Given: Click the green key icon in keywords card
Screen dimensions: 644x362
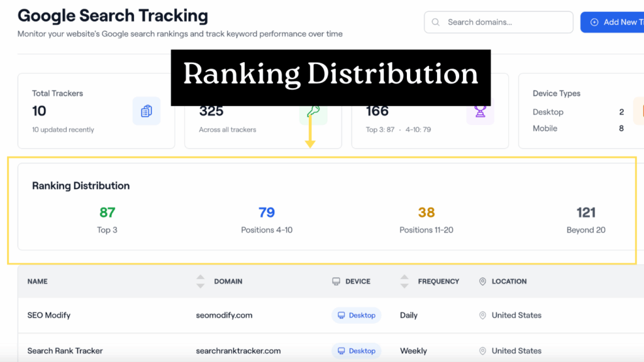Looking at the screenshot, I should tap(313, 112).
